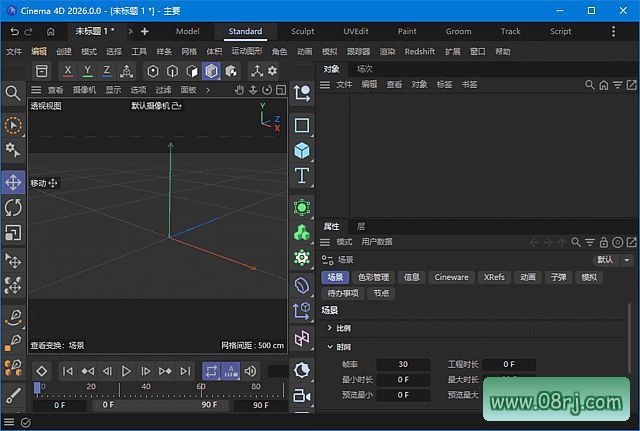Open viewport hamburger menu
Image resolution: width=640 pixels, height=431 pixels.
[x=36, y=90]
